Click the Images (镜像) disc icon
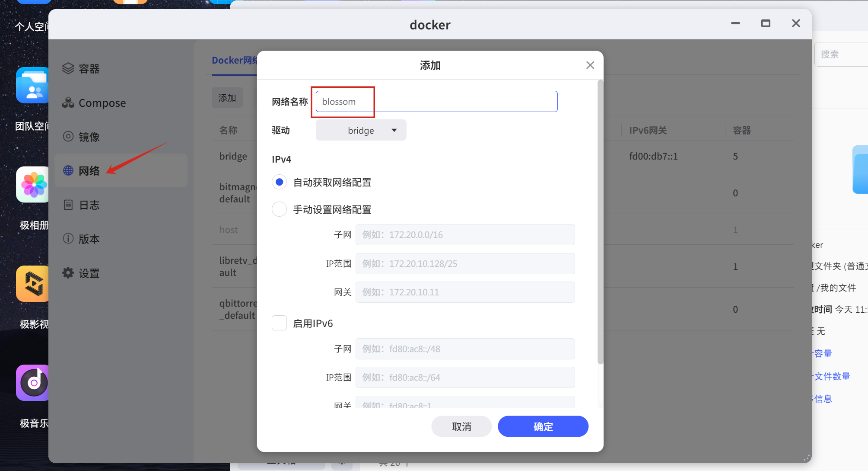The image size is (868, 471). point(68,137)
